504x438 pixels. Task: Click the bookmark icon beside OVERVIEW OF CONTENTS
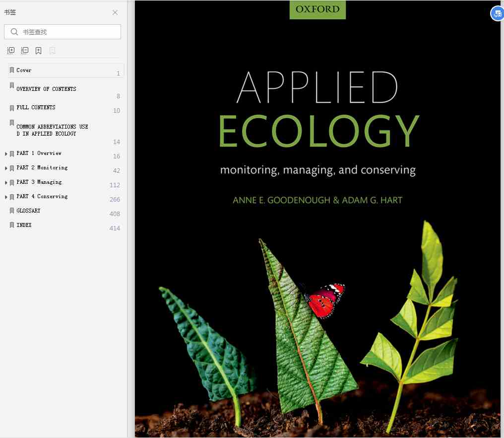(x=12, y=85)
